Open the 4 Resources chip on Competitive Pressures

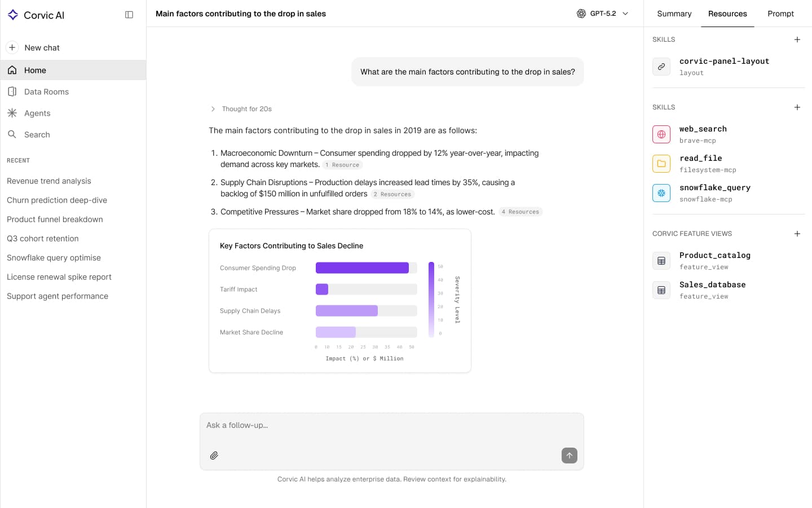click(520, 212)
